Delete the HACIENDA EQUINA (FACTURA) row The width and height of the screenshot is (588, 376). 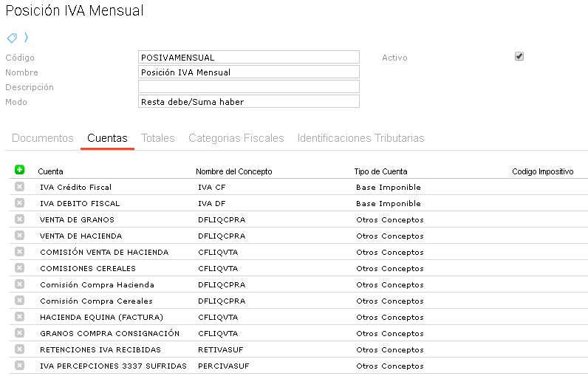tap(19, 317)
